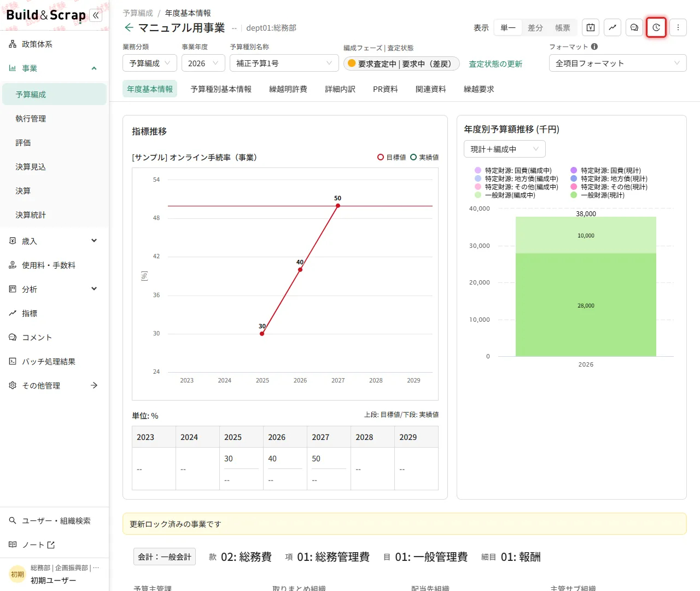Viewport: 700px width, 591px height.
Task: Switch to 繰越明許費 tab
Action: click(288, 89)
